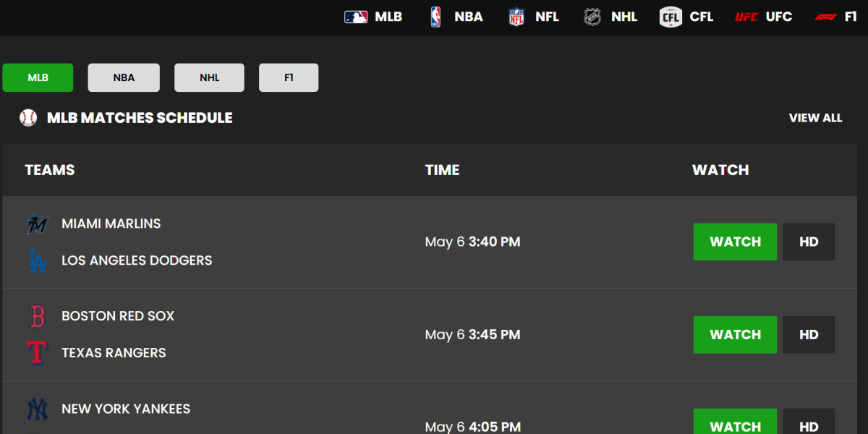This screenshot has height=434, width=868.
Task: Choose HD stream for Red Sox vs Rangers
Action: point(809,335)
